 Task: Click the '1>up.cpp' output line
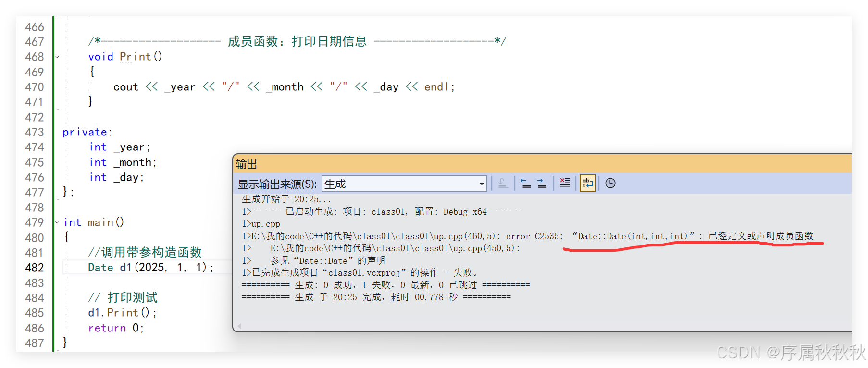coord(261,224)
